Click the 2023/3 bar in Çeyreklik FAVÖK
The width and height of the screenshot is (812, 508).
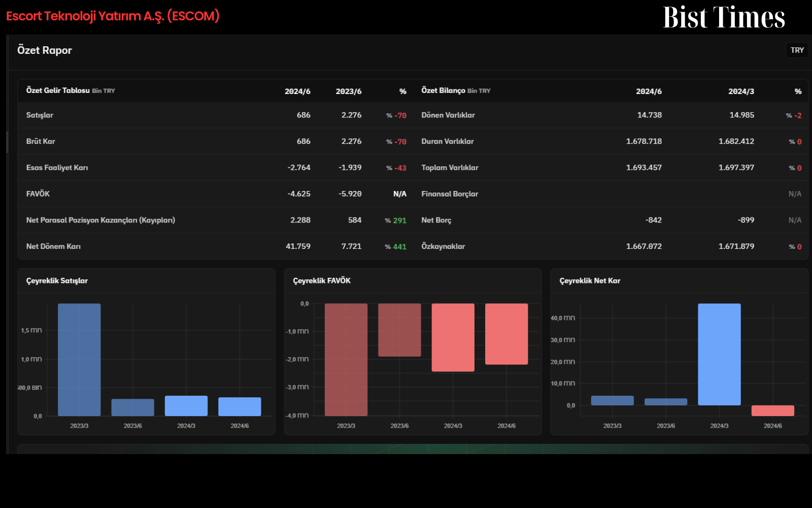tap(346, 360)
